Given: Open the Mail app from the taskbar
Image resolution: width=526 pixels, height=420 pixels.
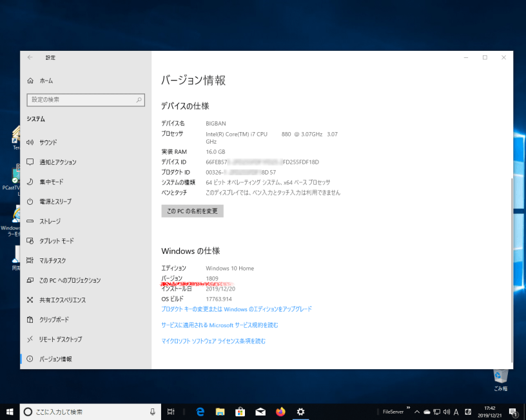Looking at the screenshot, I should 260,412.
